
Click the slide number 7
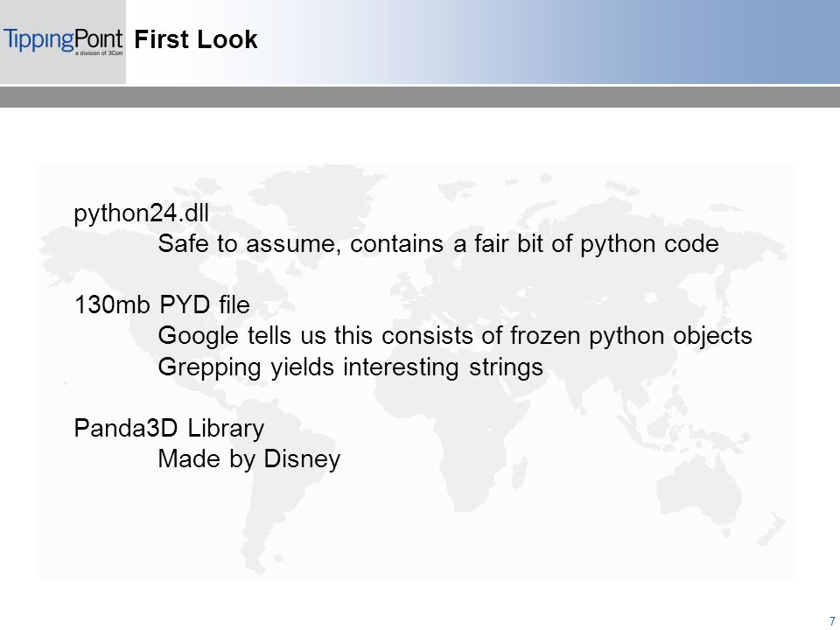[832, 622]
